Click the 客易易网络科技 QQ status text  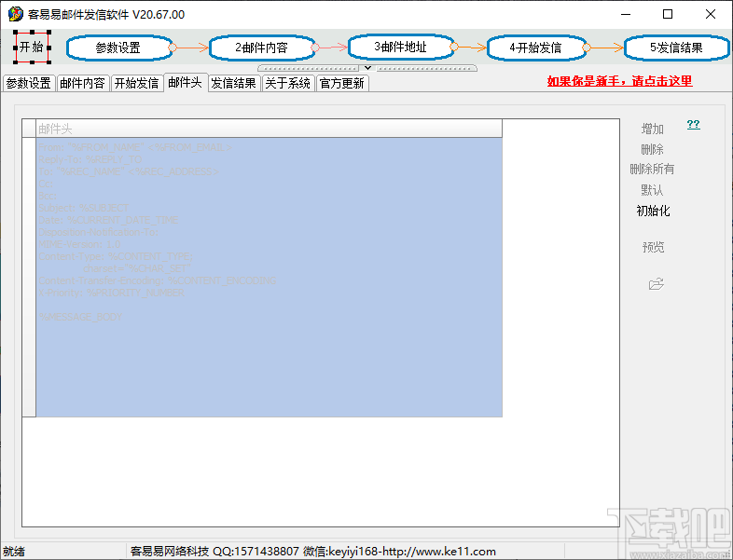[312, 552]
